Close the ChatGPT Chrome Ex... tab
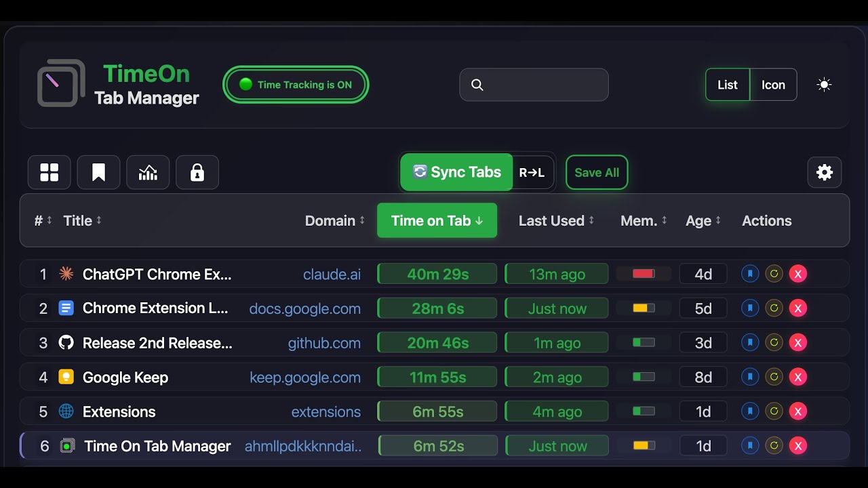The width and height of the screenshot is (868, 488). (798, 274)
